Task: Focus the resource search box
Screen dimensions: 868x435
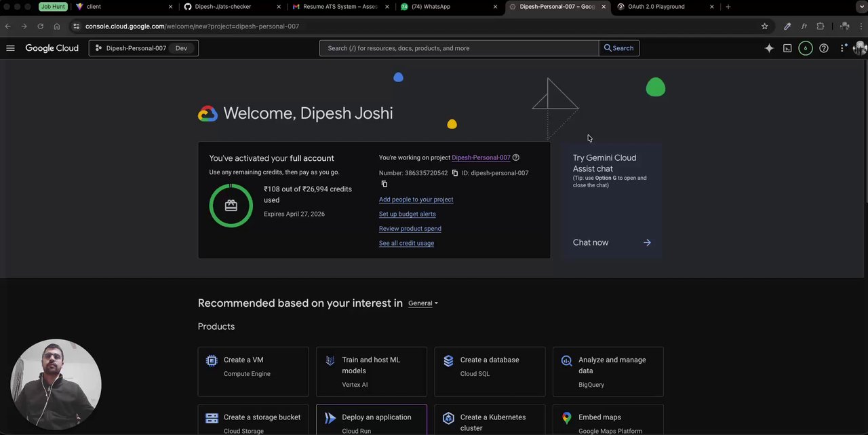Action: click(x=459, y=48)
